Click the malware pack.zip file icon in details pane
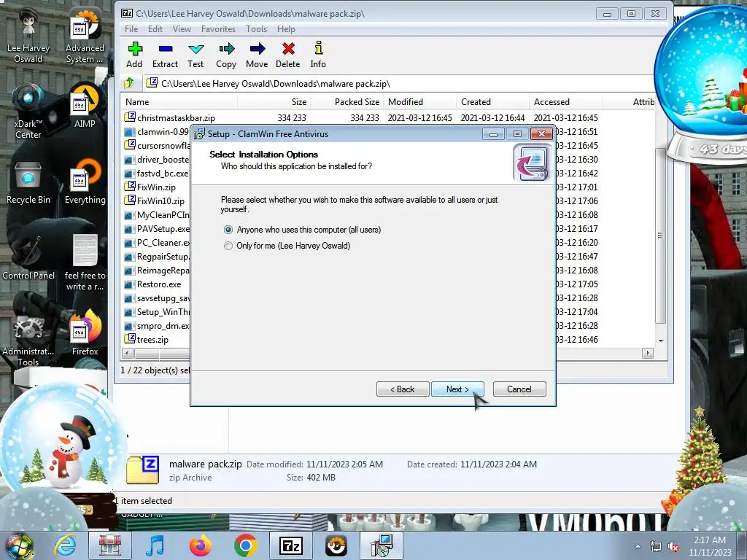 pyautogui.click(x=143, y=470)
